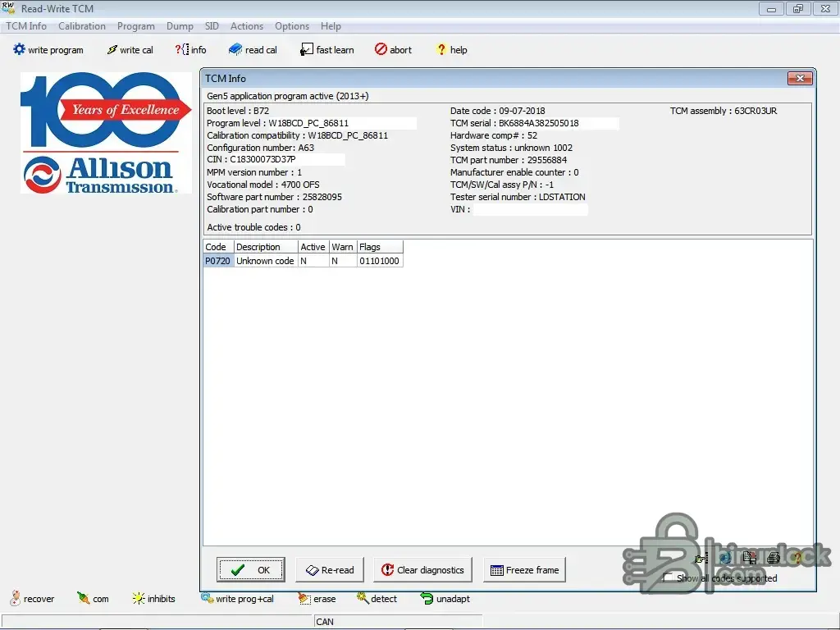Click the red abort circle icon
840x630 pixels.
click(x=381, y=49)
